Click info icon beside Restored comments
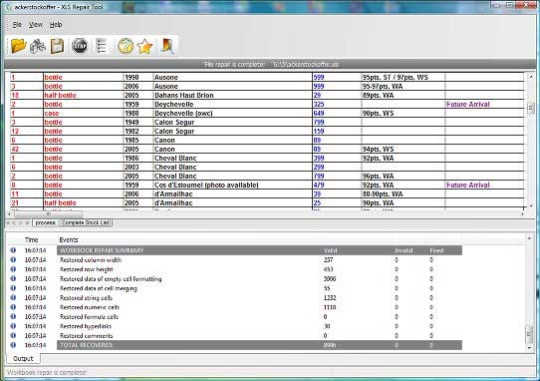 13,336
